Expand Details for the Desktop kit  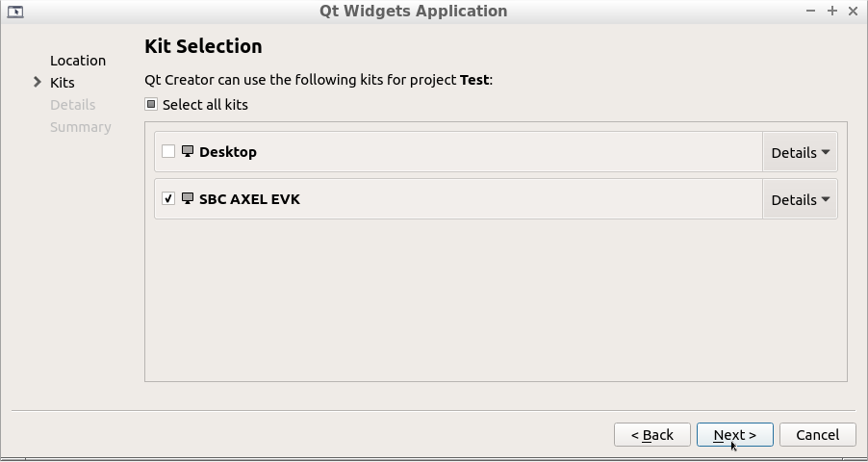click(x=800, y=153)
